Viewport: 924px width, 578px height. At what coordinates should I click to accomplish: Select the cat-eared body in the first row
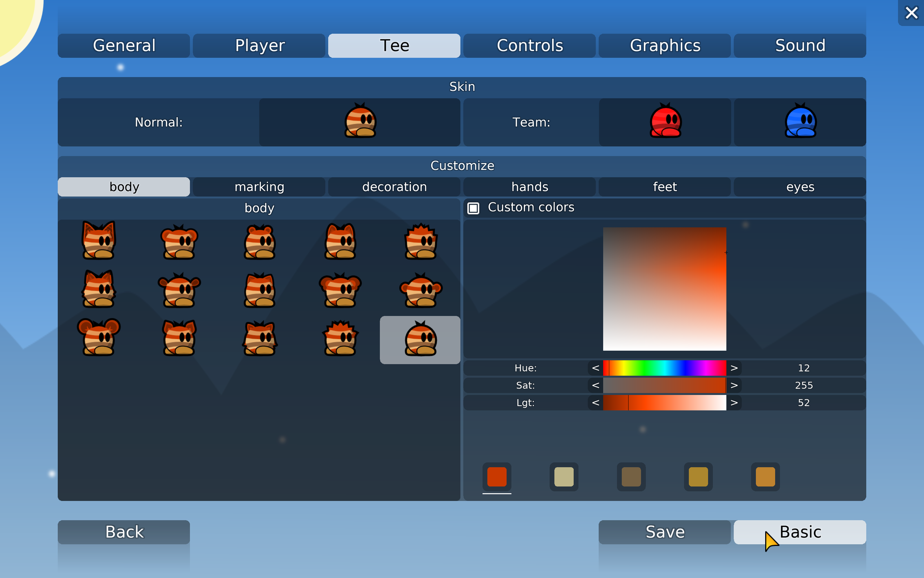coord(98,241)
